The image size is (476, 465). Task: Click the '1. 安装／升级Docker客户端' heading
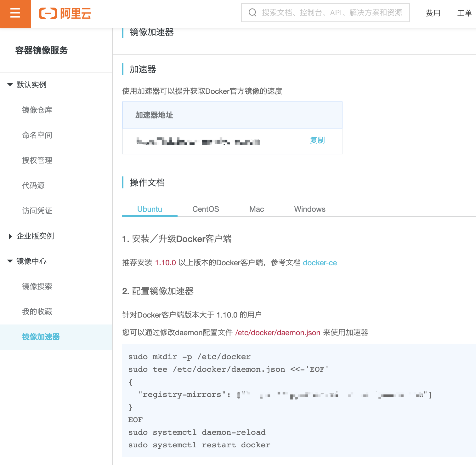point(177,239)
